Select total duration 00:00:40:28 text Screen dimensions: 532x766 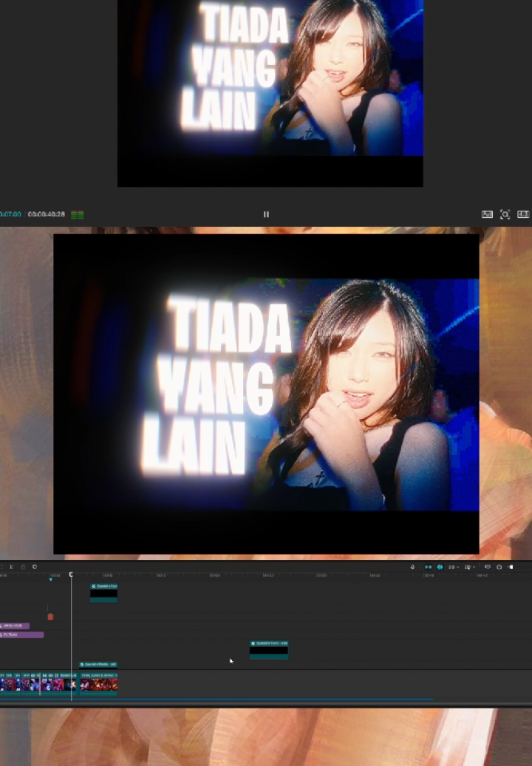point(47,214)
